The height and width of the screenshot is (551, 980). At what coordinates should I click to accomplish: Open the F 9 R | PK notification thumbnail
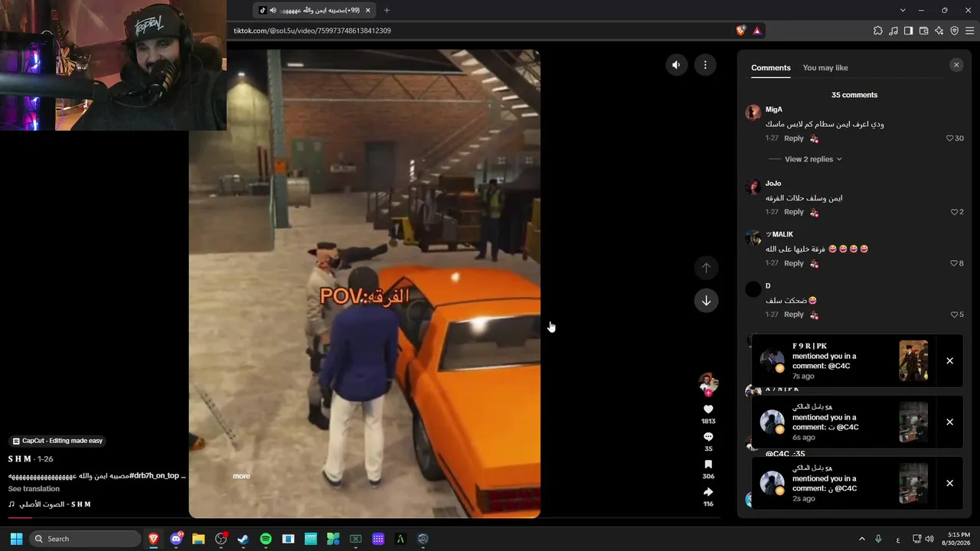[913, 361]
